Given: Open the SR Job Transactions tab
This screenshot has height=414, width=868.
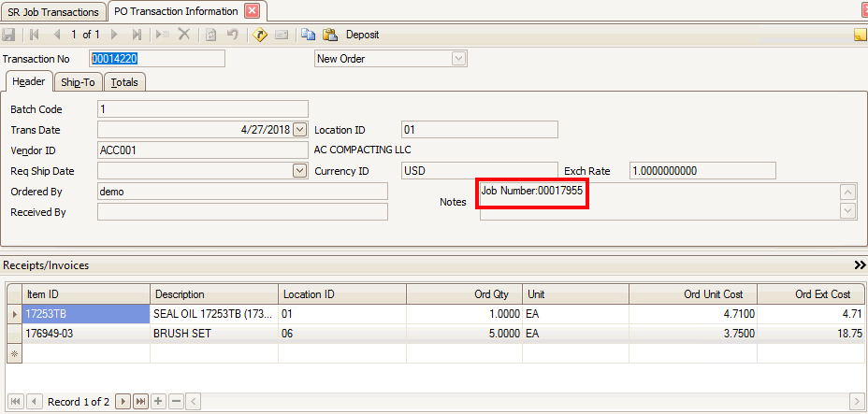Looking at the screenshot, I should click(x=53, y=12).
